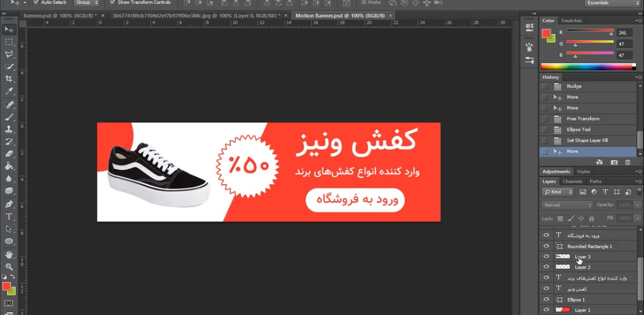The height and width of the screenshot is (315, 644).
Task: Create new snapshot in History panel
Action: pos(614,162)
